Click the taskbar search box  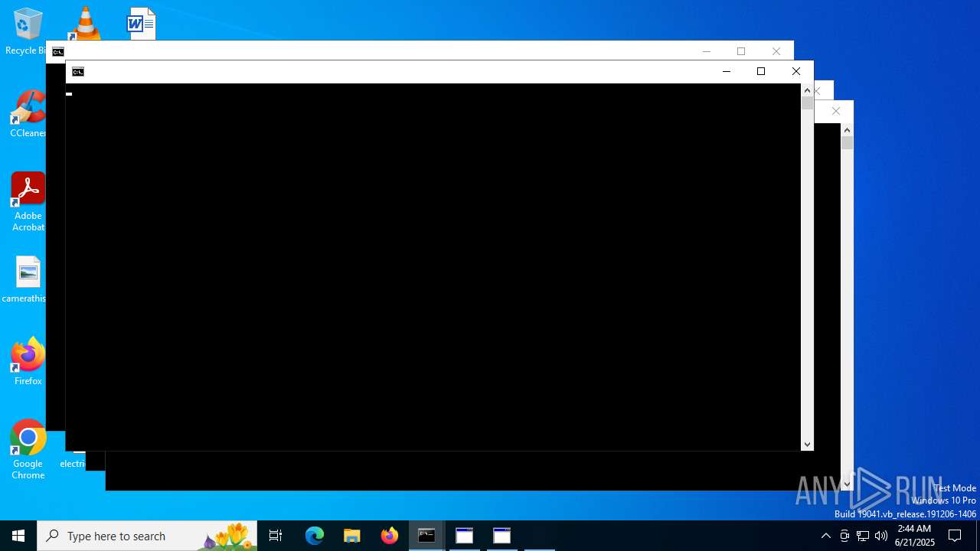point(147,536)
